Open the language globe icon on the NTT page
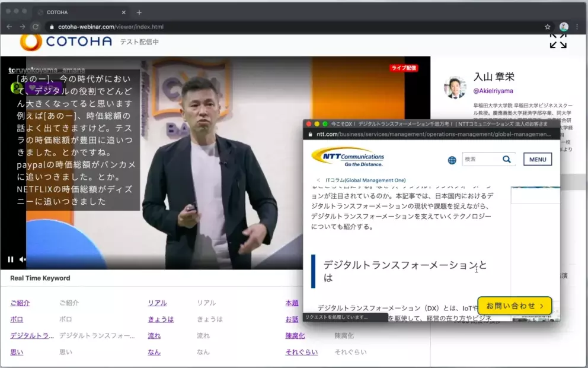 click(x=452, y=160)
